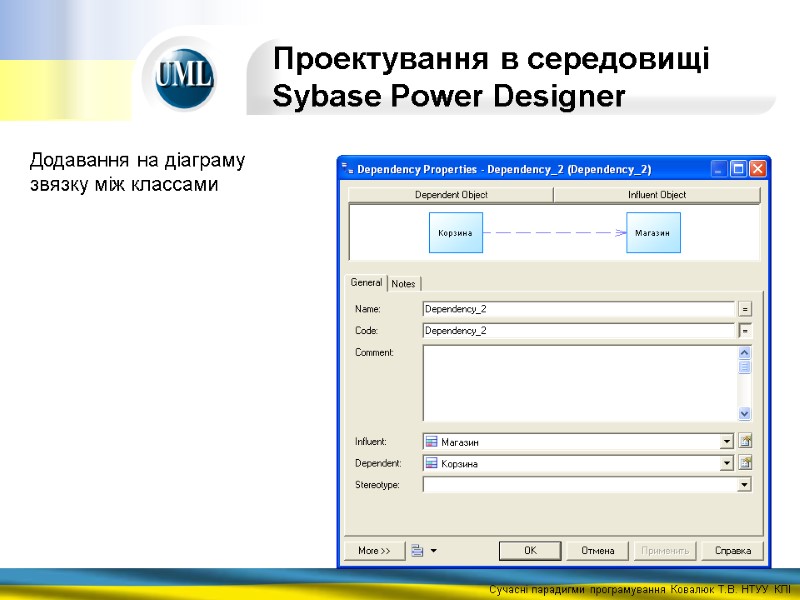The height and width of the screenshot is (600, 800).
Task: Open the Influent dropdown list
Action: [729, 441]
